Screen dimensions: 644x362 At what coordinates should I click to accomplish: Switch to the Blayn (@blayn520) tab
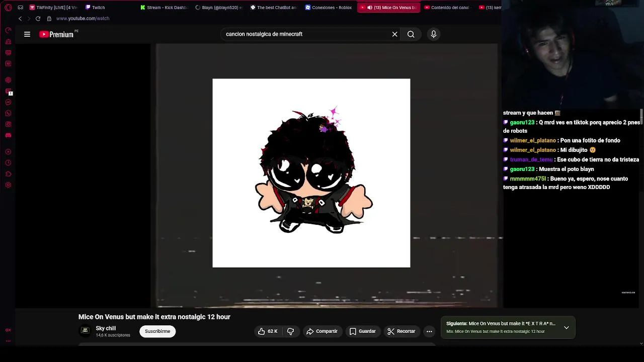pos(219,8)
